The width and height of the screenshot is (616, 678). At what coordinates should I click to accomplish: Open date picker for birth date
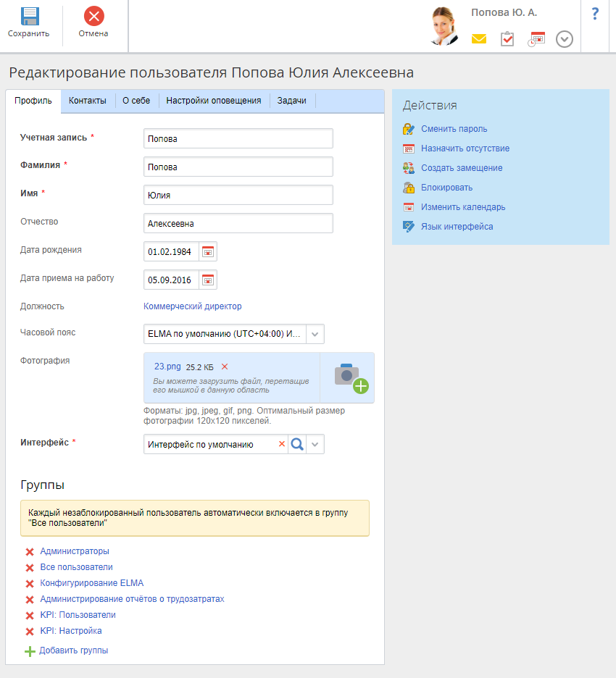pyautogui.click(x=208, y=252)
